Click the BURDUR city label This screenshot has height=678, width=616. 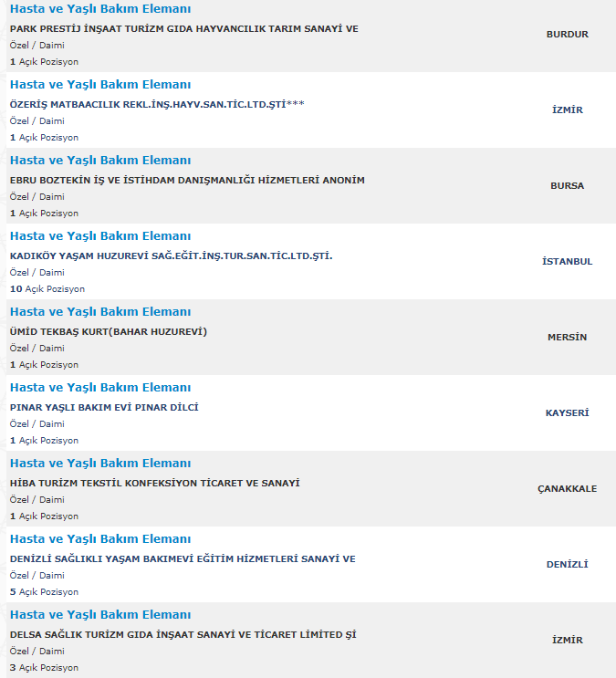coord(567,35)
